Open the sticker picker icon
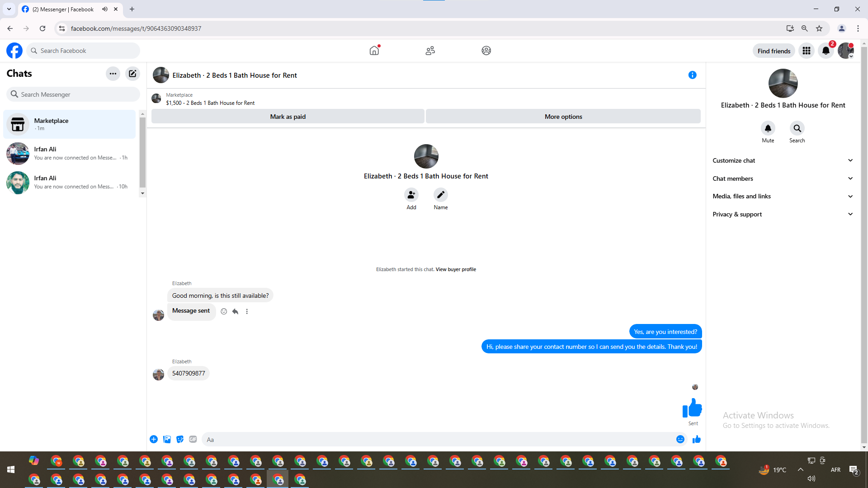 point(180,439)
